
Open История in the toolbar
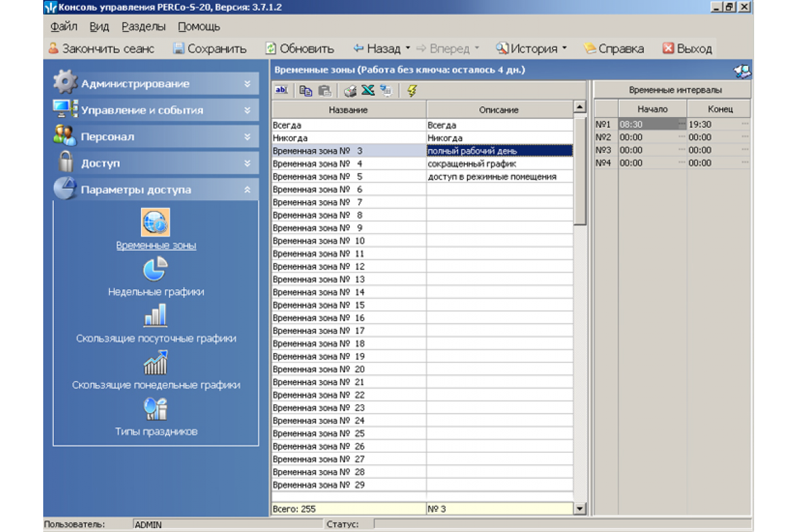(x=527, y=49)
